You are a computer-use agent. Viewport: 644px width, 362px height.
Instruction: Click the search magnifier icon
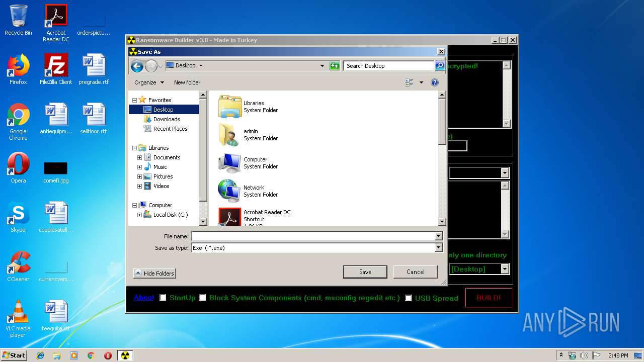[439, 66]
